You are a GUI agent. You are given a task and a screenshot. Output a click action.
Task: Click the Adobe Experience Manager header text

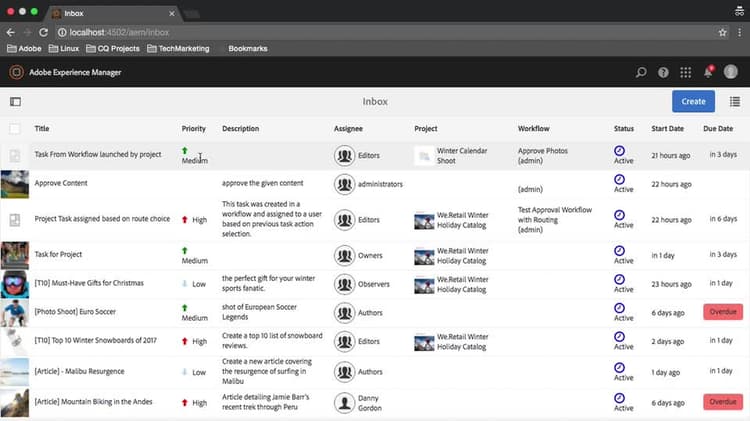coord(75,72)
